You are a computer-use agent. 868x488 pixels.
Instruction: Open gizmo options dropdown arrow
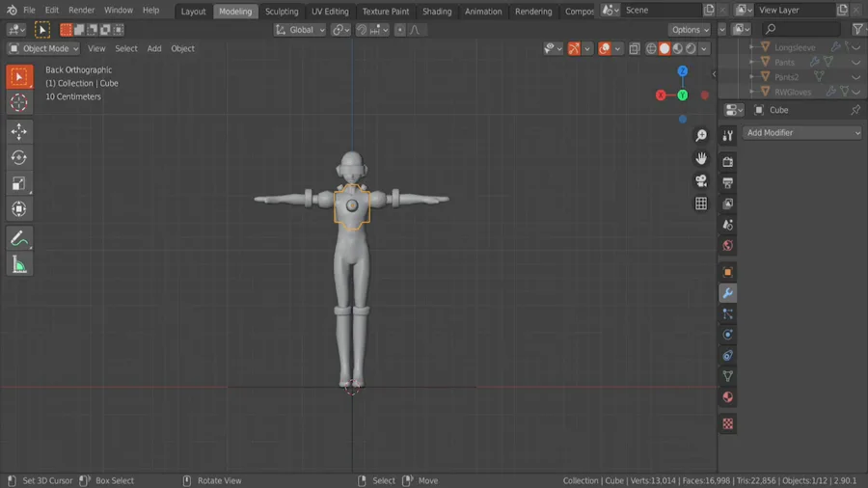coord(586,48)
